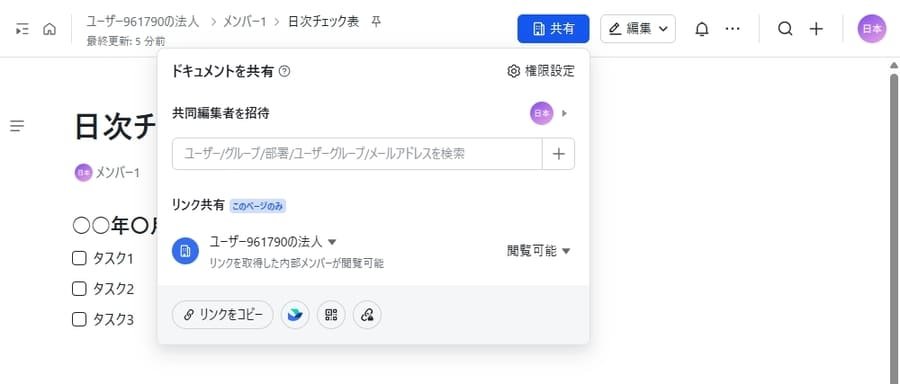
Task: Click 最終更新: 5 分前 text
Action: point(126,41)
